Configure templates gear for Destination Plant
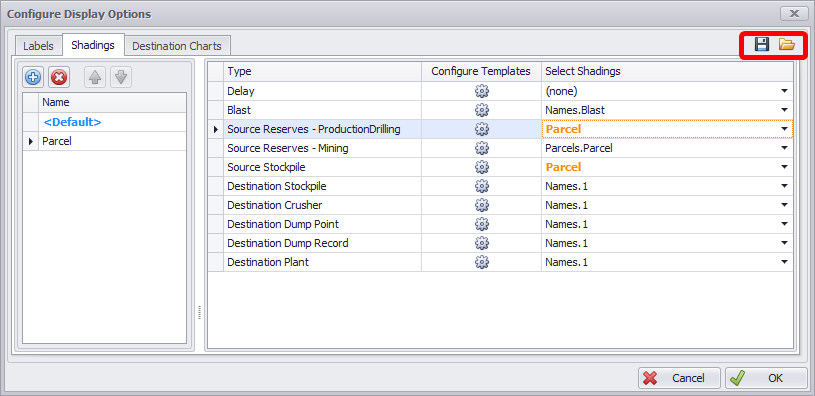This screenshot has width=815, height=396. (x=482, y=262)
